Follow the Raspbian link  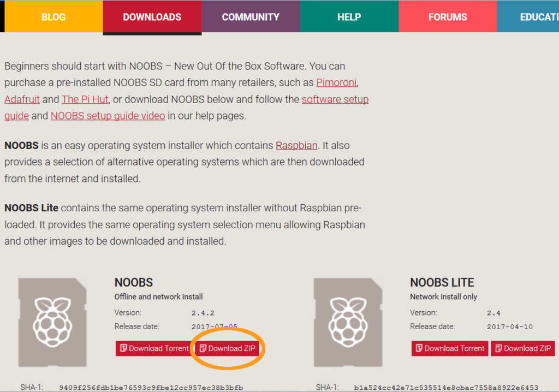296,146
